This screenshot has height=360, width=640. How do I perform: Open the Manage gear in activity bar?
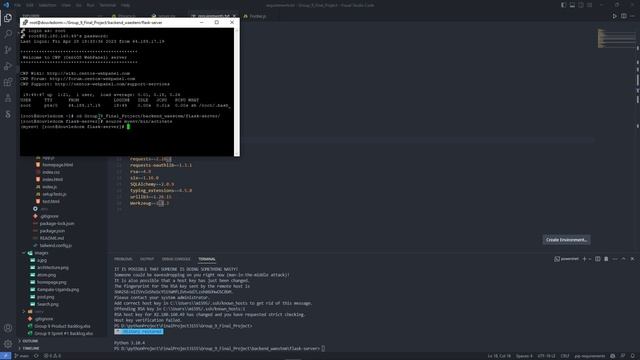pyautogui.click(x=8, y=344)
